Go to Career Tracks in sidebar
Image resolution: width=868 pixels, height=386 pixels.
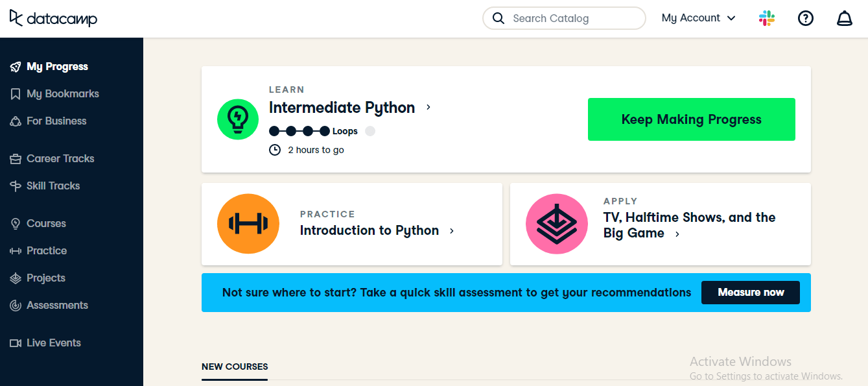[60, 159]
